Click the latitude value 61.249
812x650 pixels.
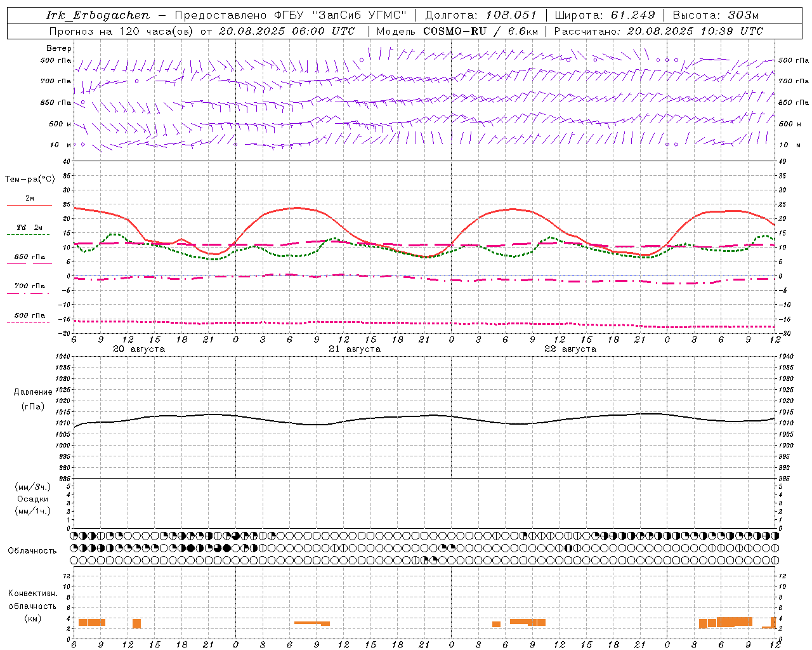point(632,15)
